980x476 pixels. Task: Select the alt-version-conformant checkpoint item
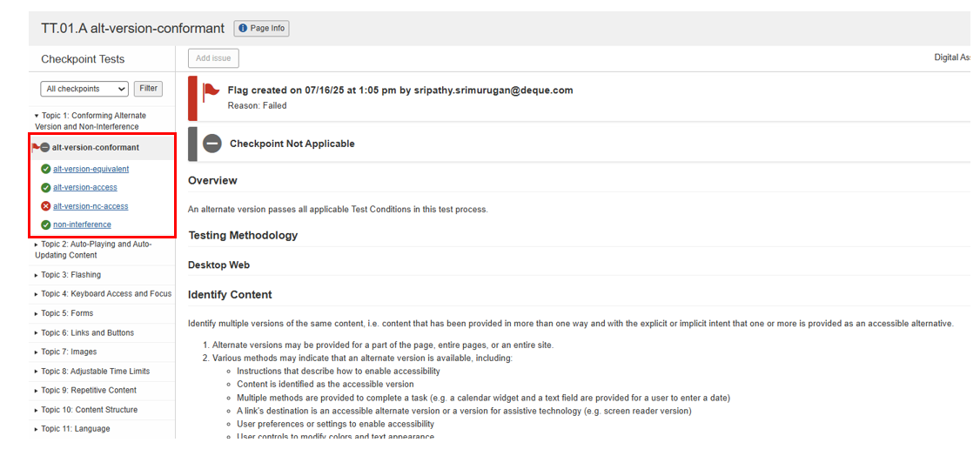point(95,148)
